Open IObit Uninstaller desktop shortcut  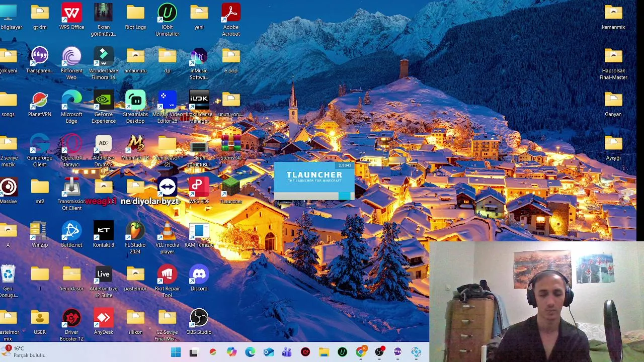167,20
